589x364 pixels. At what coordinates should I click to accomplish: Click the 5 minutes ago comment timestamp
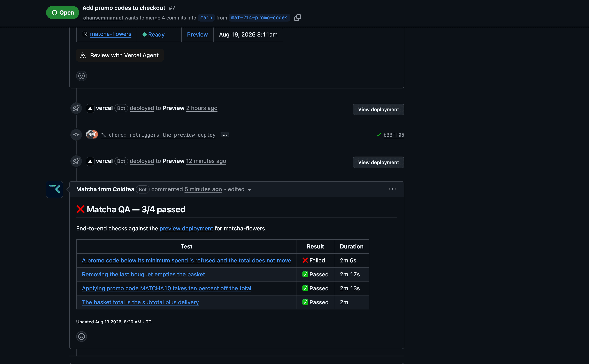click(x=203, y=189)
